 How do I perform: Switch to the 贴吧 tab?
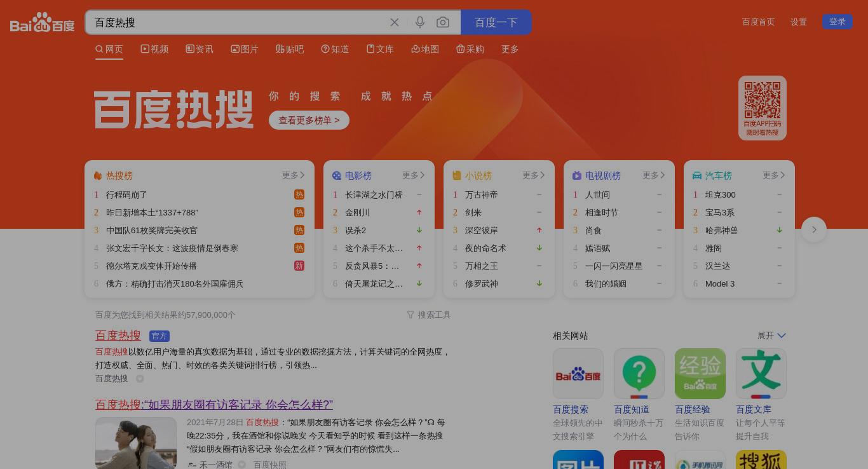pyautogui.click(x=290, y=49)
